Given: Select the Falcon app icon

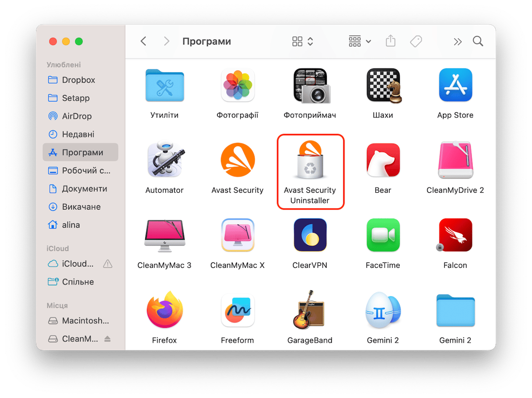Looking at the screenshot, I should click(x=455, y=236).
